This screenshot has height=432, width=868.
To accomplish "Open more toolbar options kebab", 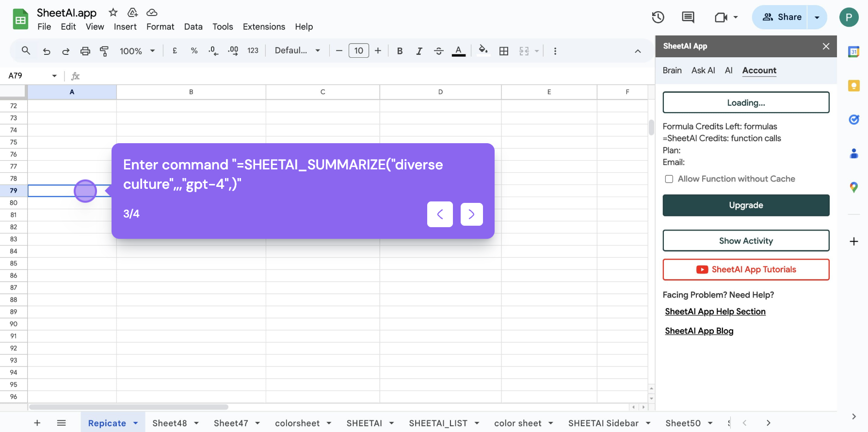I will tap(555, 51).
